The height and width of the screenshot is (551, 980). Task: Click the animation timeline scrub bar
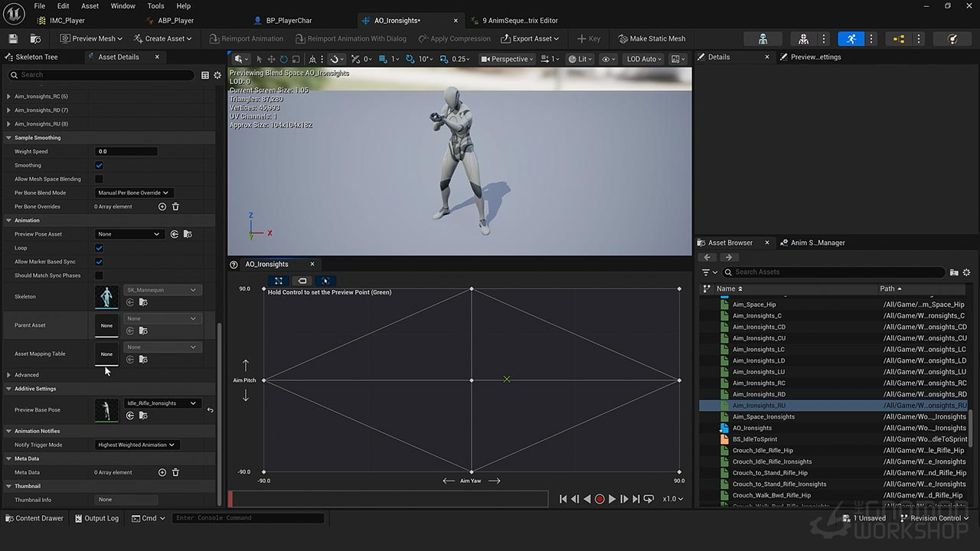point(389,499)
